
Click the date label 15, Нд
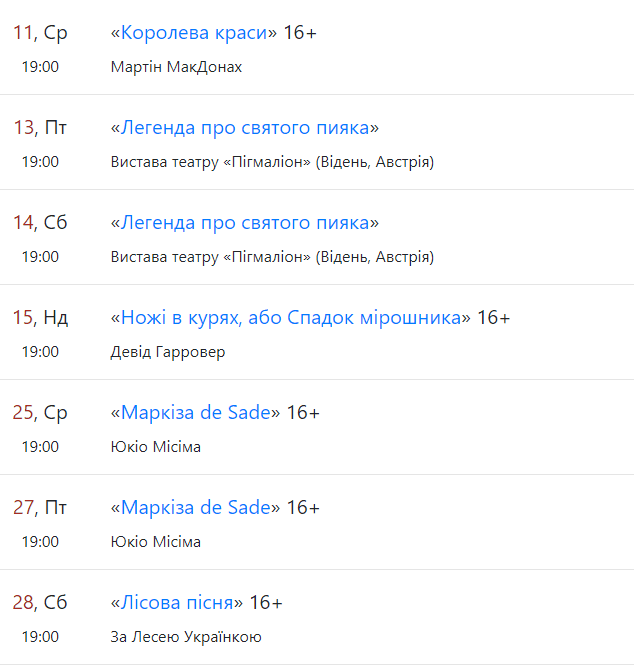coord(40,318)
